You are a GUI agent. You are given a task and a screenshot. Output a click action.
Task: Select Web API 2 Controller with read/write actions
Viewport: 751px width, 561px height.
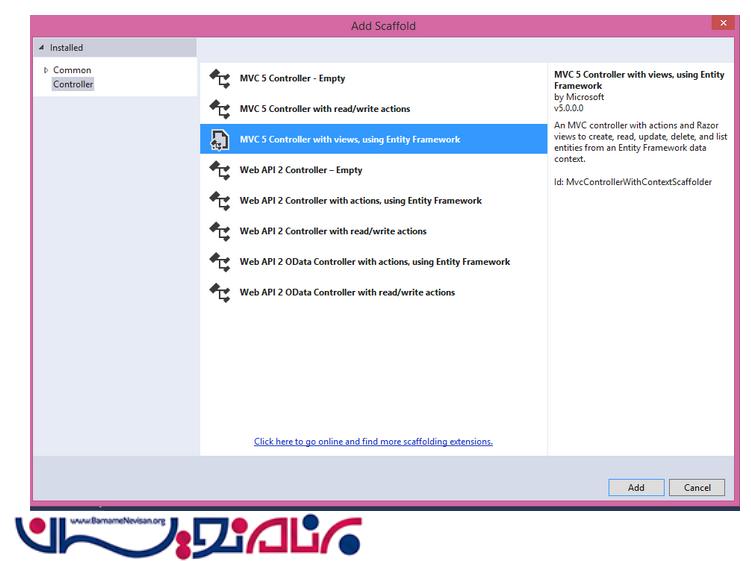[x=374, y=231]
